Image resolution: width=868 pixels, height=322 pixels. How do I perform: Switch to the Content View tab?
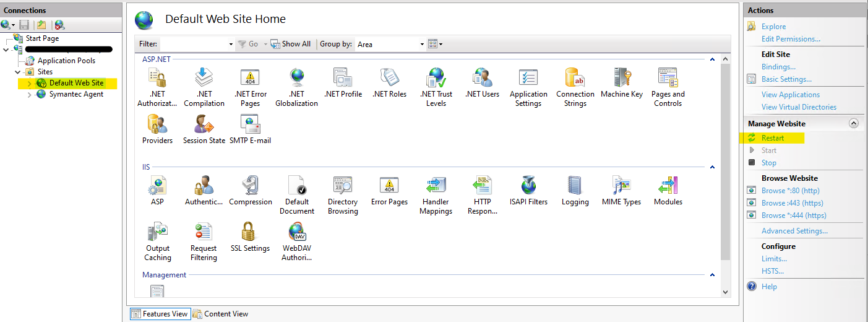point(220,314)
